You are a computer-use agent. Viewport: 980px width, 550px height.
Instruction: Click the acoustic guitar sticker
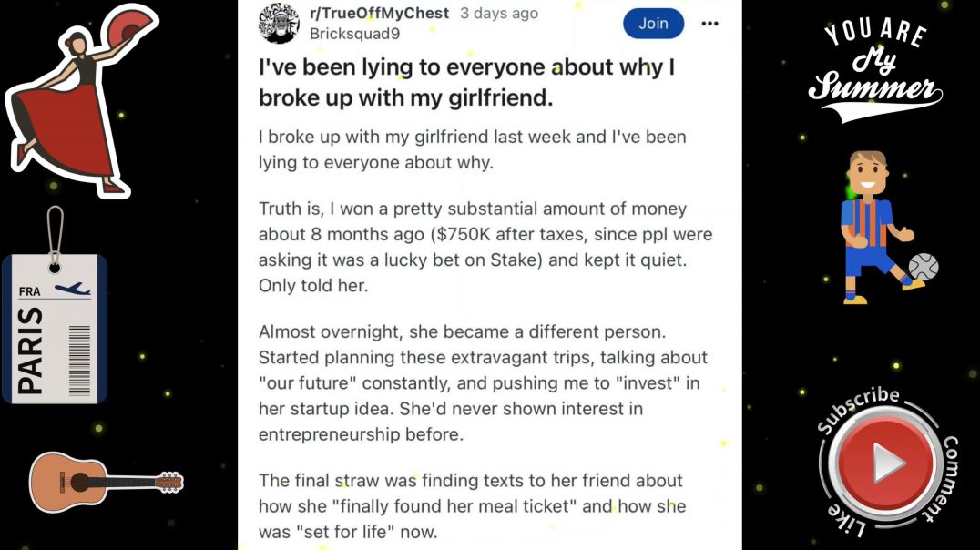(107, 482)
